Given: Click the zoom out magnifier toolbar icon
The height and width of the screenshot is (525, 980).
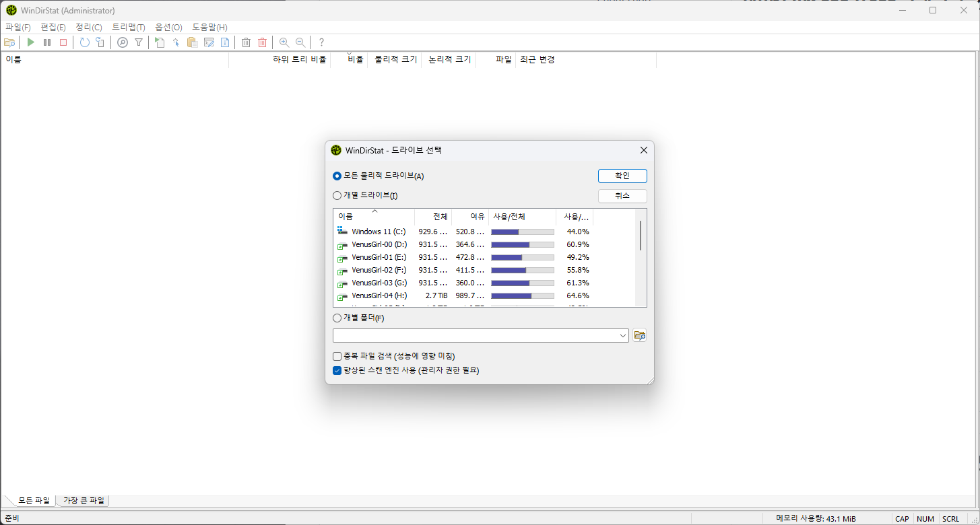Looking at the screenshot, I should 300,42.
